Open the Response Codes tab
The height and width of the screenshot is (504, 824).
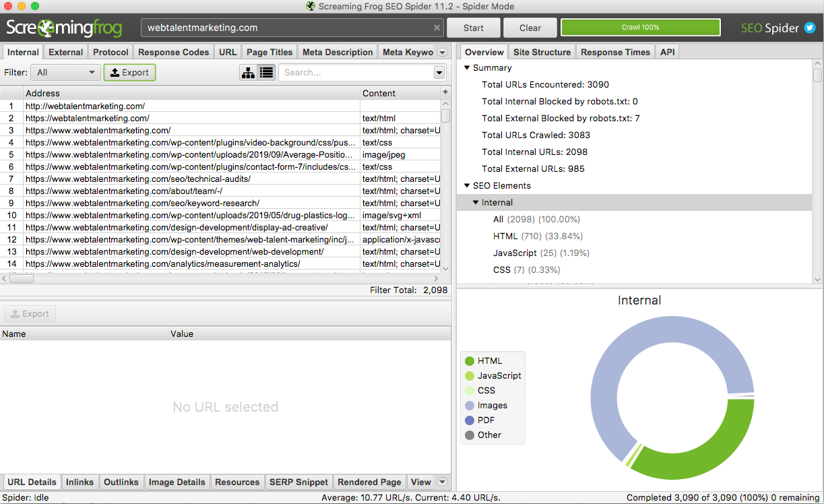[174, 52]
